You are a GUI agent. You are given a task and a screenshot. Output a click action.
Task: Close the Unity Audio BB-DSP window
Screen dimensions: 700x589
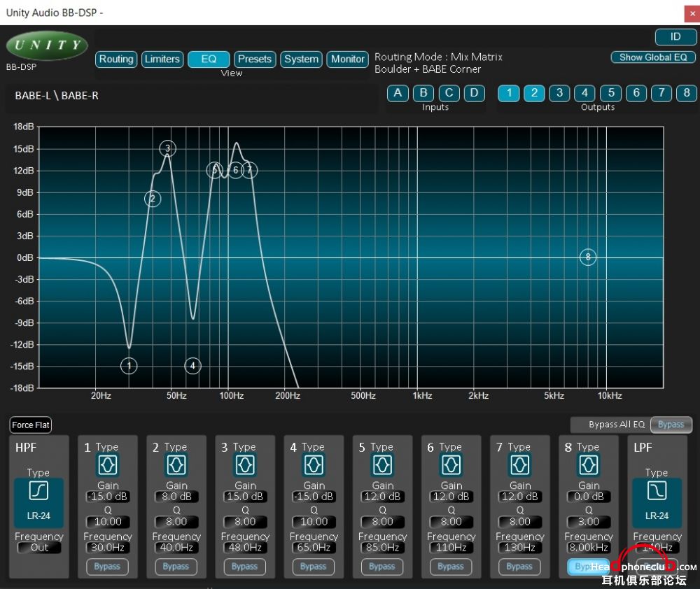(x=692, y=13)
